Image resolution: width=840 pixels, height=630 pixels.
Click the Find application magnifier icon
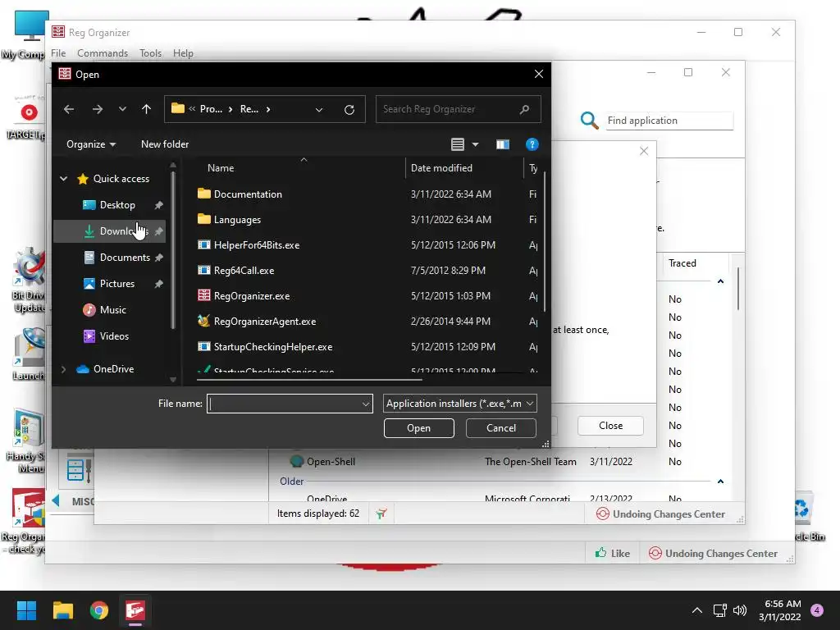tap(589, 121)
